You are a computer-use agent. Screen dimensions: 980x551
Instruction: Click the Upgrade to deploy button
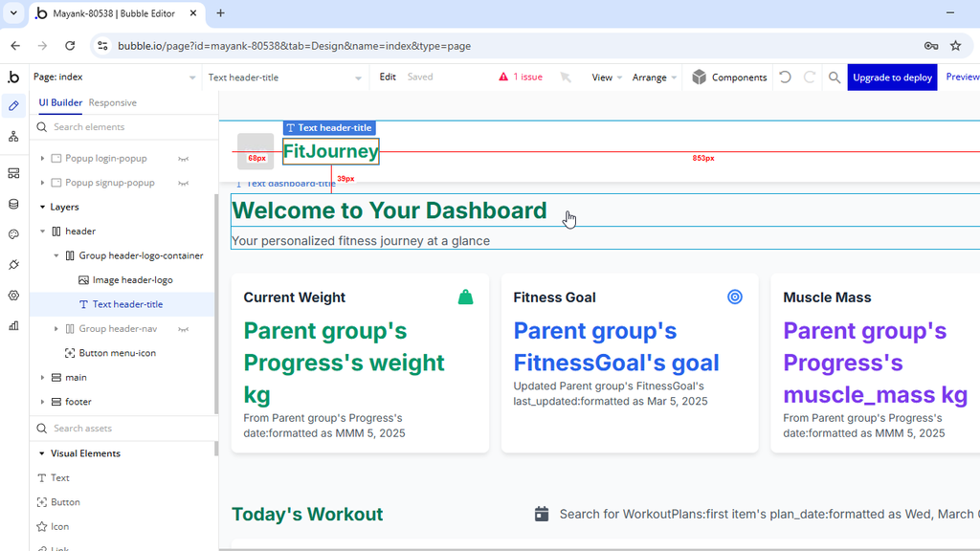click(x=893, y=77)
